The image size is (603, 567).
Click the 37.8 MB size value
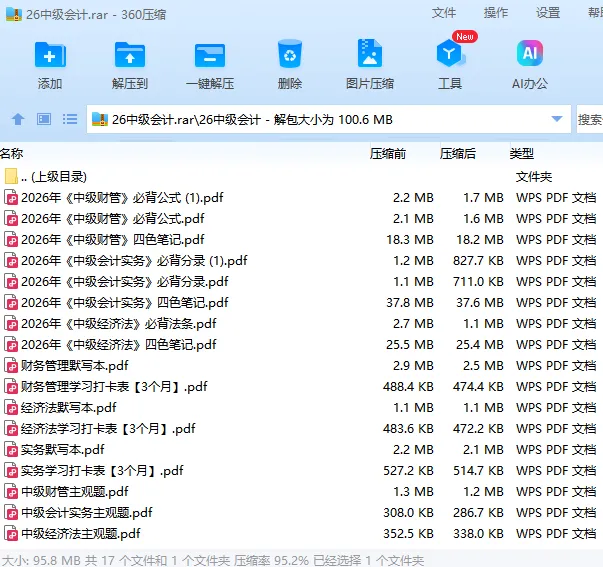tap(410, 303)
